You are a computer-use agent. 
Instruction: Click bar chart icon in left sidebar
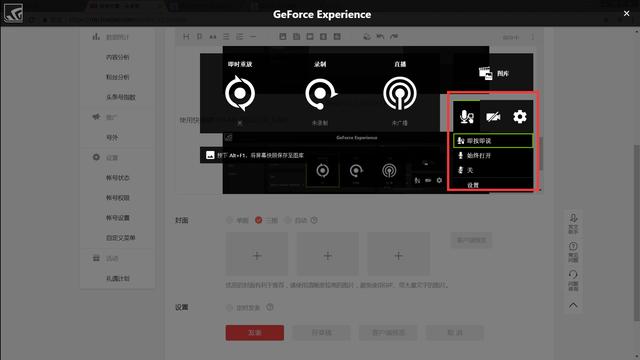[96, 37]
